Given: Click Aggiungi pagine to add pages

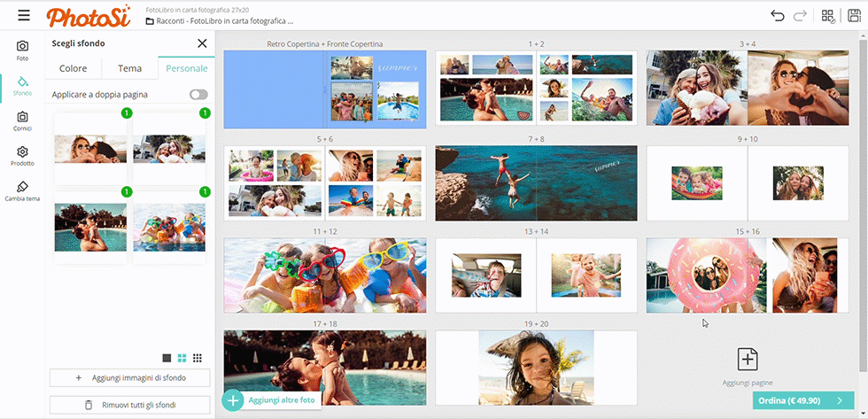Looking at the screenshot, I should point(748,365).
